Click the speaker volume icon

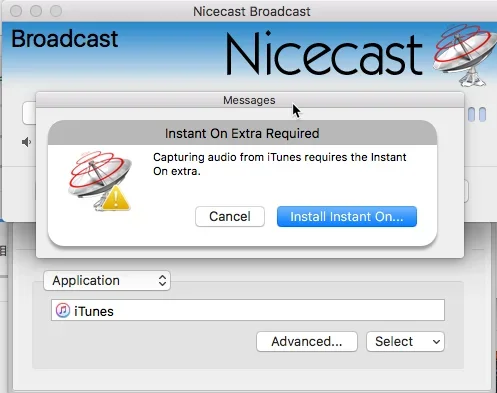pos(26,142)
